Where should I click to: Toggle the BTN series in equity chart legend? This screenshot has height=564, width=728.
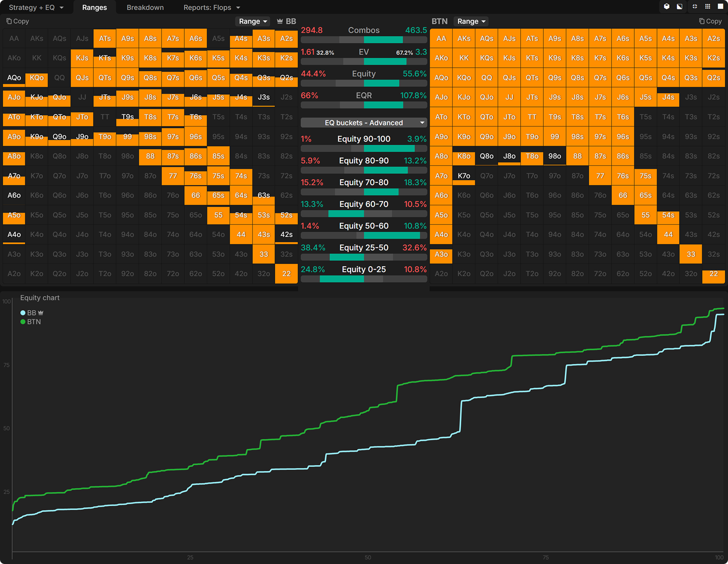(x=30, y=322)
